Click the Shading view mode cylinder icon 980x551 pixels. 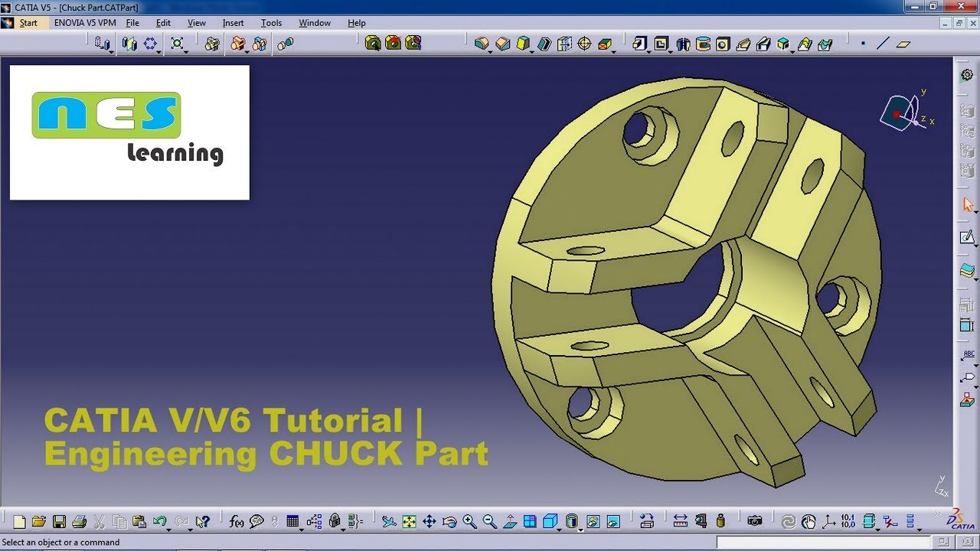click(571, 522)
